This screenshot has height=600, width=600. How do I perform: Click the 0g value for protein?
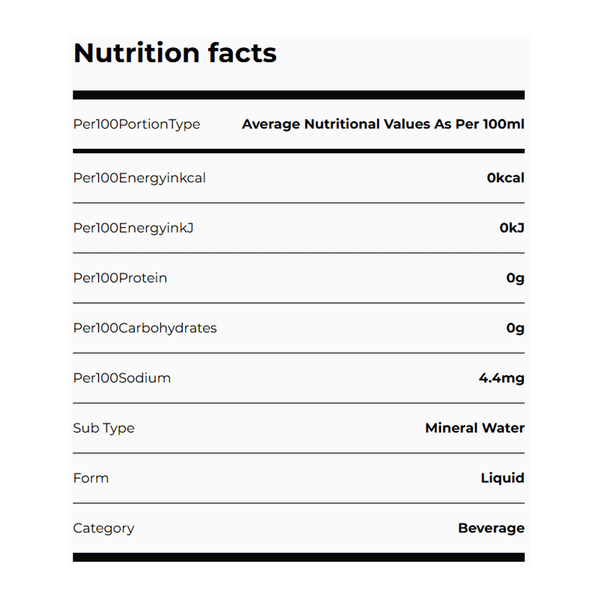pos(515,278)
